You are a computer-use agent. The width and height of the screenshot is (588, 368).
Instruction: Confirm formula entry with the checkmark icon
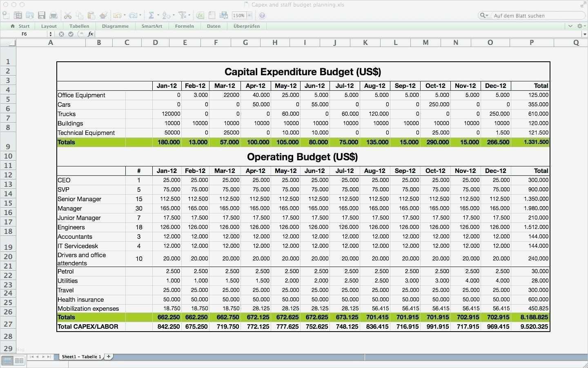[x=71, y=34]
